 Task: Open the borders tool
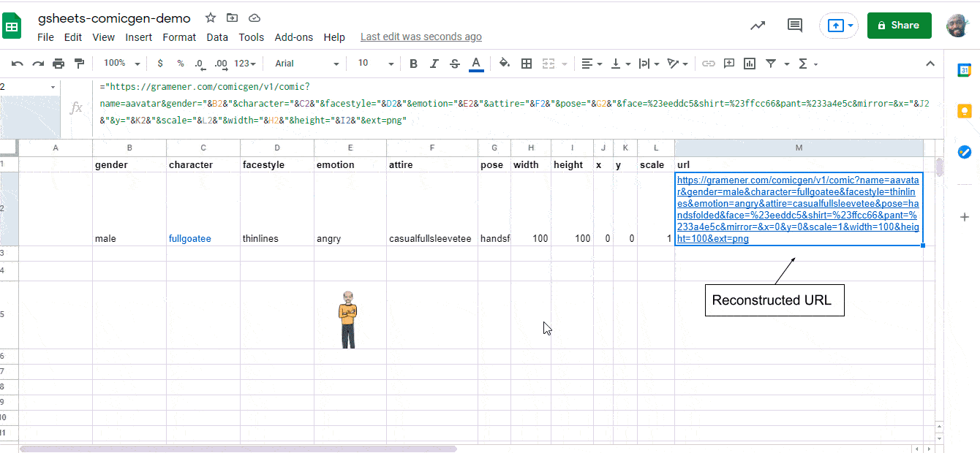click(x=526, y=64)
